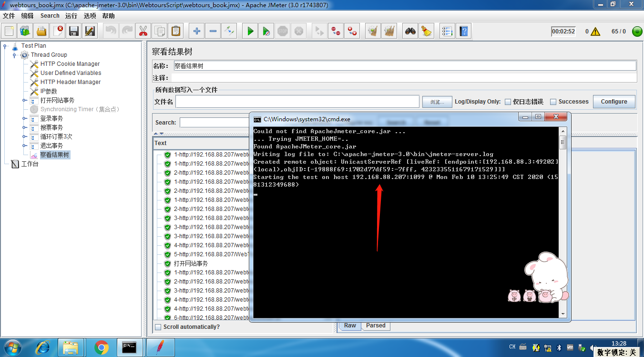Click the 文件名 filename input field
Viewport: 644px width, 357px height.
(x=297, y=102)
